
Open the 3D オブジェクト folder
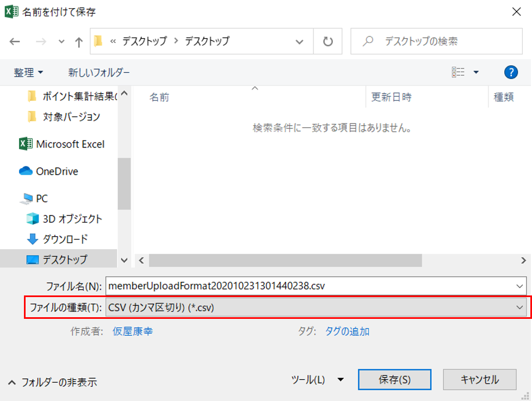coord(72,219)
